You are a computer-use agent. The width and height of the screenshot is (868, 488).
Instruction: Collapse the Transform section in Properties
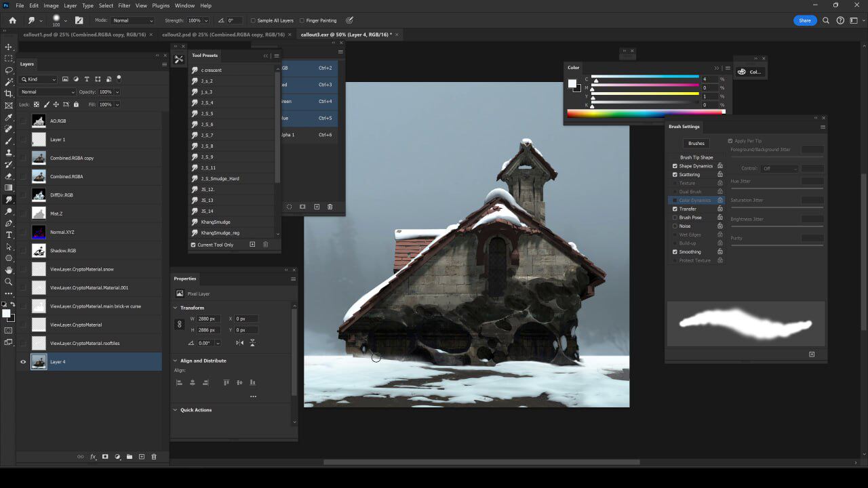point(175,307)
